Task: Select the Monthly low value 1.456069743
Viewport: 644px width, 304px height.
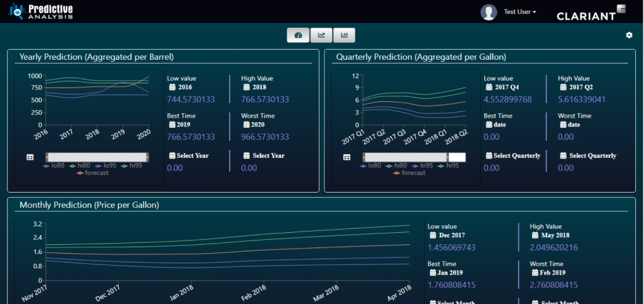Action: [x=452, y=247]
